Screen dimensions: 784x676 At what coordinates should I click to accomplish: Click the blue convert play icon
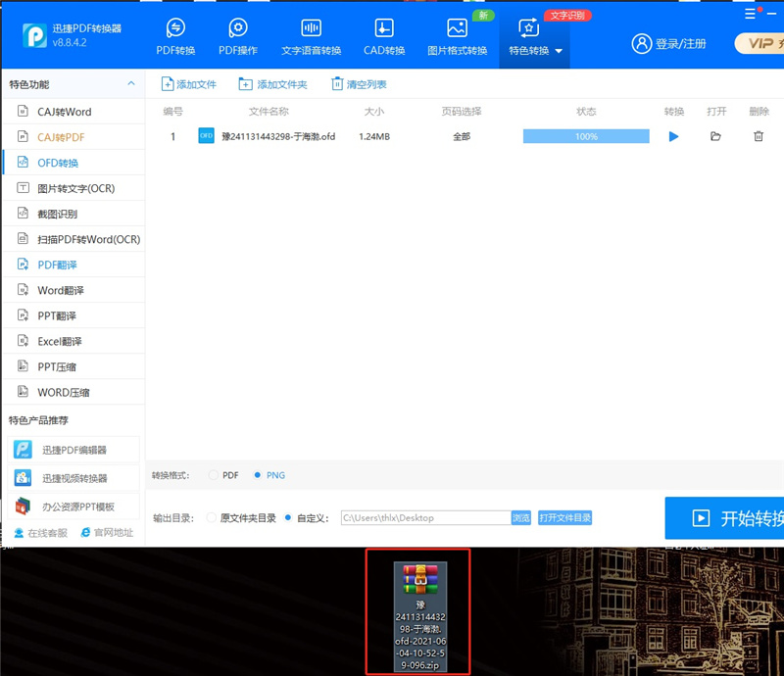click(x=673, y=136)
